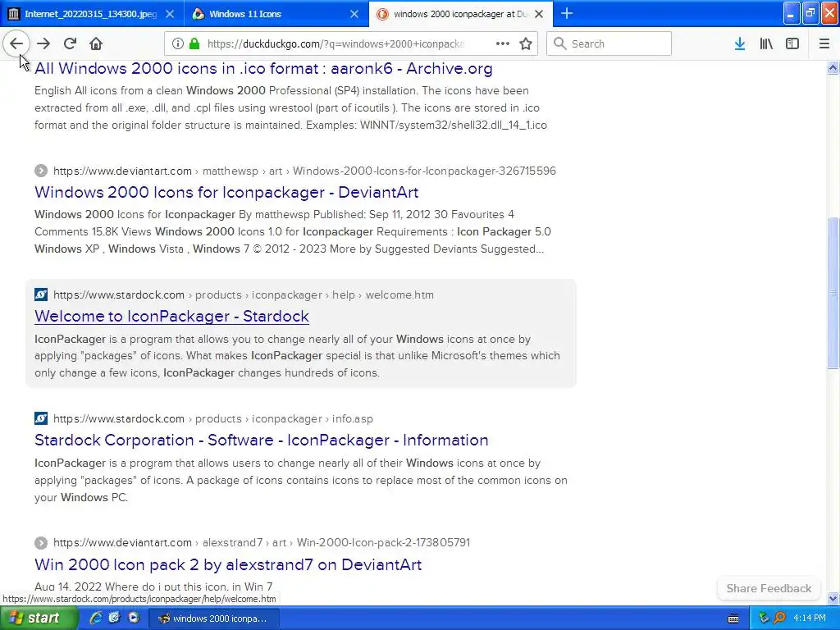The width and height of the screenshot is (840, 630).
Task: Click the vertical scrollbar thumb
Action: [833, 293]
